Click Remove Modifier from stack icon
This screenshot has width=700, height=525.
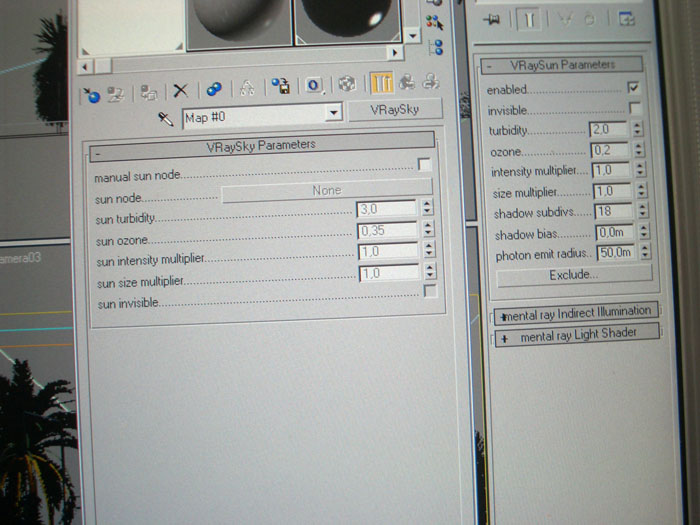click(590, 20)
